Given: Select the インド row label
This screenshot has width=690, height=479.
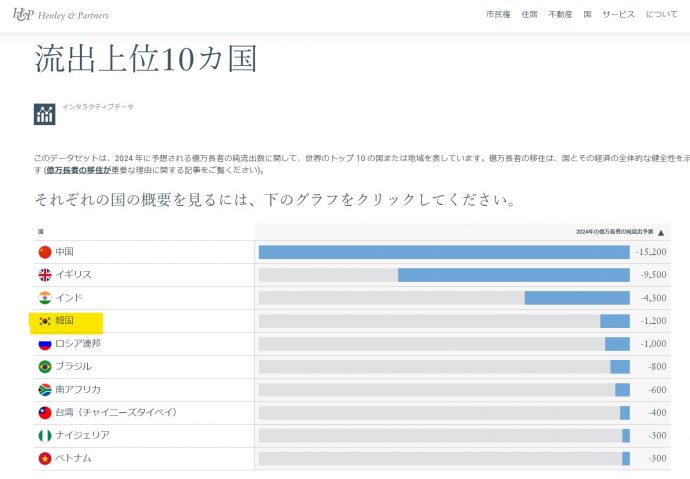Looking at the screenshot, I should [69, 297].
